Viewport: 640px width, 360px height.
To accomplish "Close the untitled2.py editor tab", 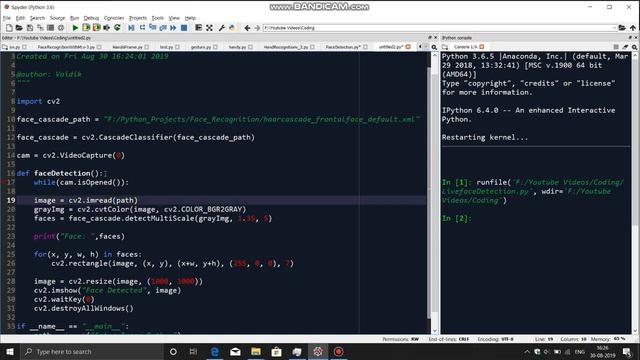I will point(408,47).
